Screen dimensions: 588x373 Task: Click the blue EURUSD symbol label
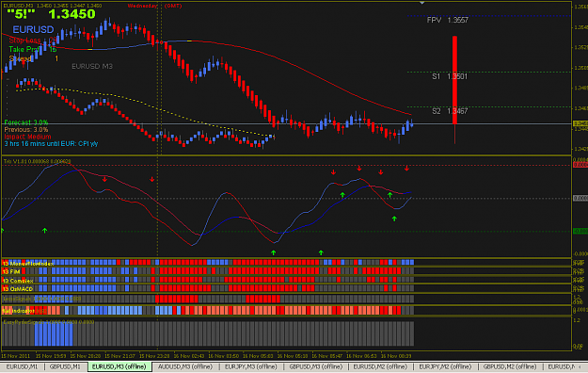click(x=33, y=29)
